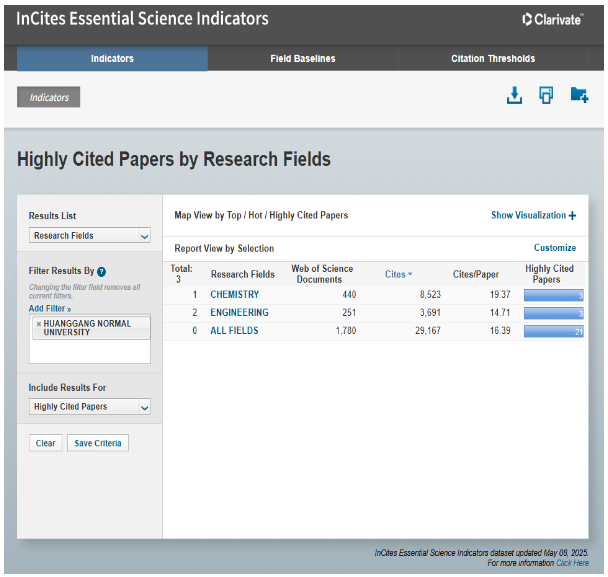
Task: Click the ALL FIELDS highly cited bar
Action: pos(553,331)
